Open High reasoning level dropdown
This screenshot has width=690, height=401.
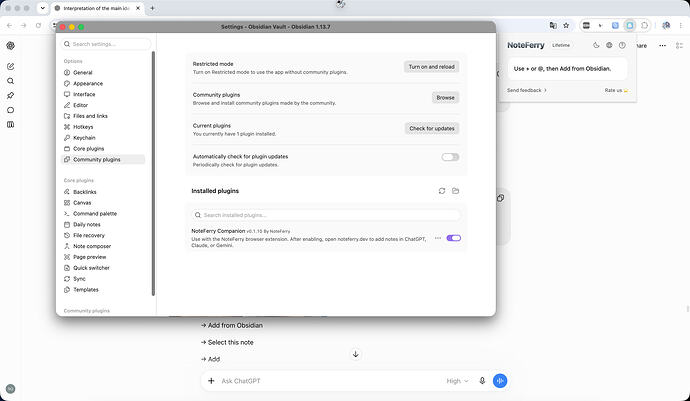(x=457, y=381)
